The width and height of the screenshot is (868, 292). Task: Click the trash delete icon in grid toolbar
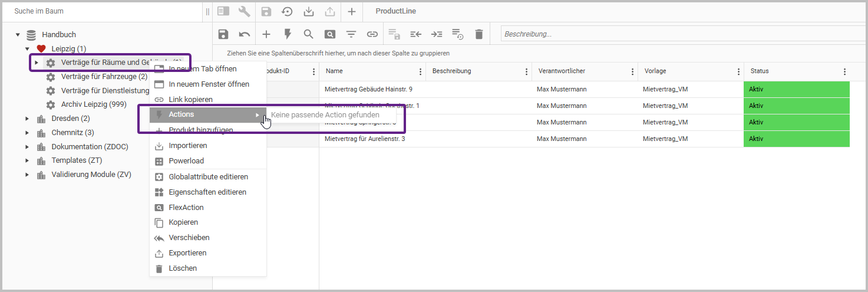[479, 34]
